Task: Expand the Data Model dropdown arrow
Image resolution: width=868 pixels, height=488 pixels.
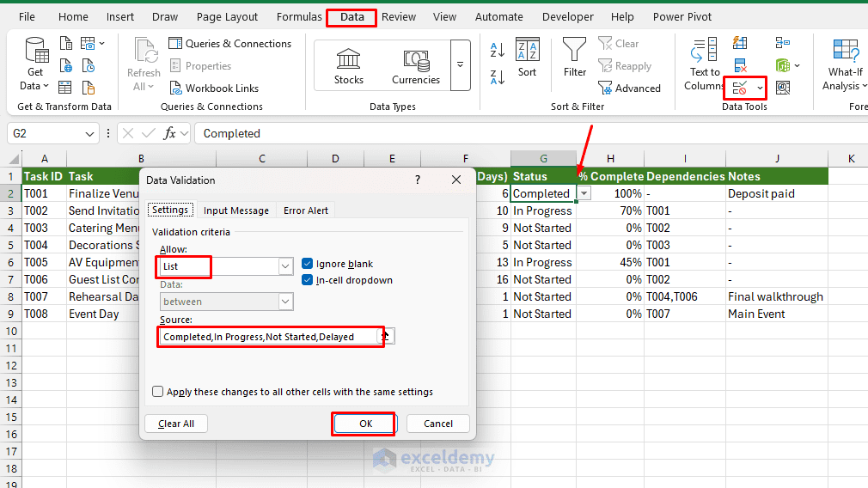Action: pyautogui.click(x=798, y=66)
